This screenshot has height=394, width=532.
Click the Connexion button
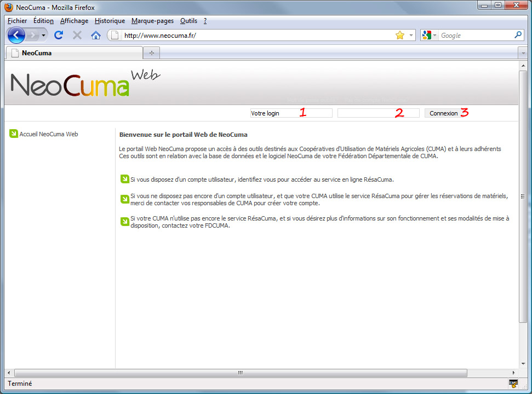coord(444,113)
